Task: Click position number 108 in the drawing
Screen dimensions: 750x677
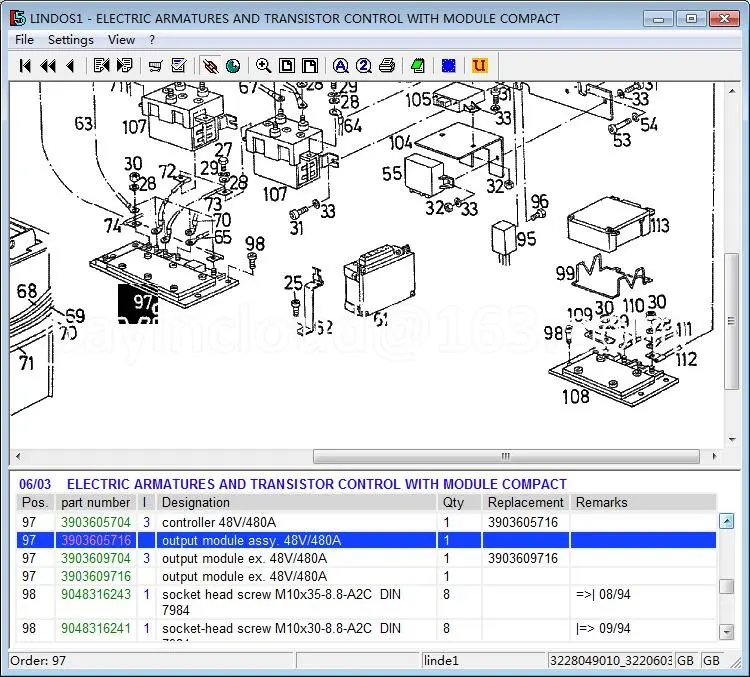Action: 575,397
